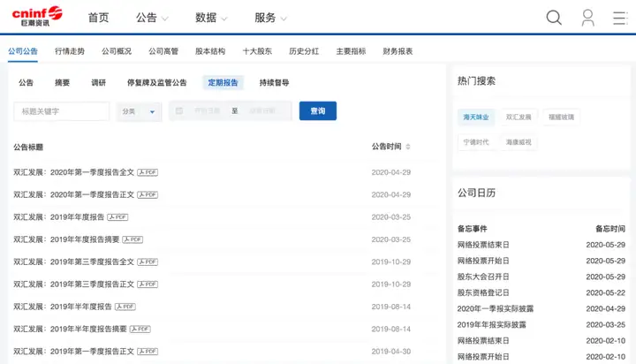This screenshot has width=636, height=364.
Task: Open 双汇发展：2019年第三季度报告全文 link
Action: (x=74, y=262)
